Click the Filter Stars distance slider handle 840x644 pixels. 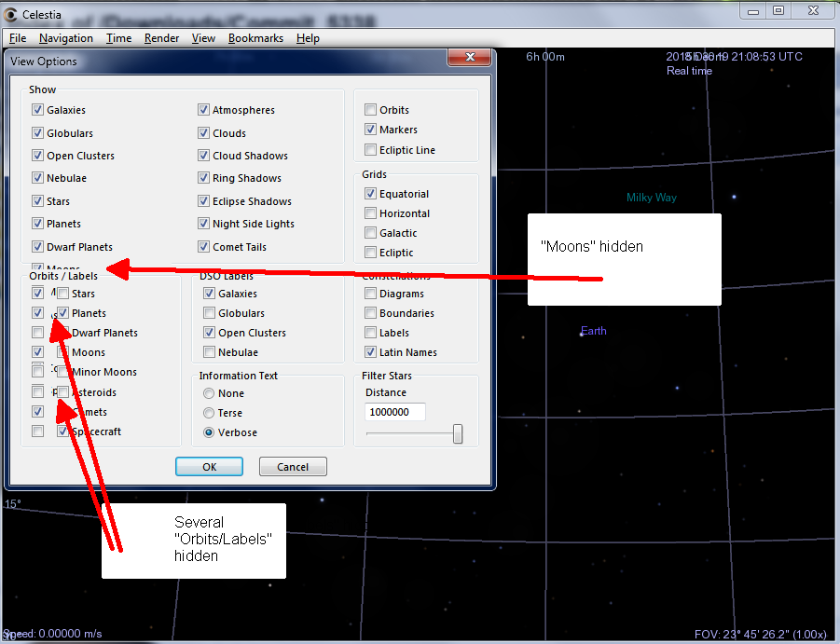click(x=458, y=433)
